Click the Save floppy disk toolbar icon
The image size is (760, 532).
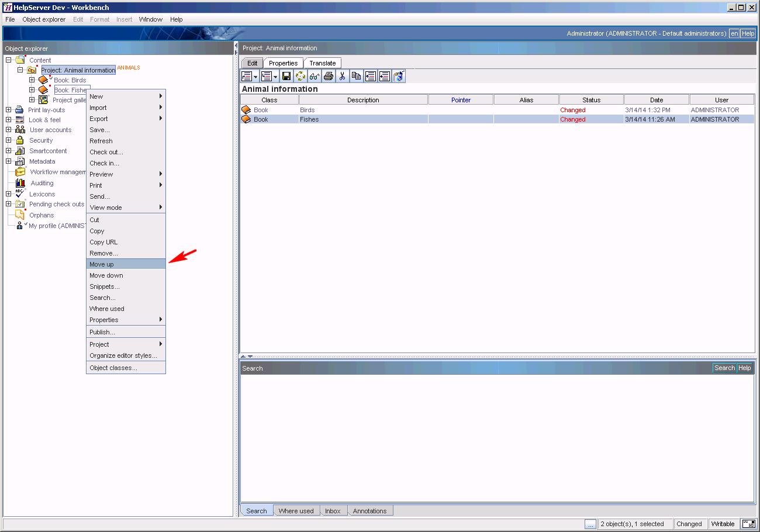point(286,76)
